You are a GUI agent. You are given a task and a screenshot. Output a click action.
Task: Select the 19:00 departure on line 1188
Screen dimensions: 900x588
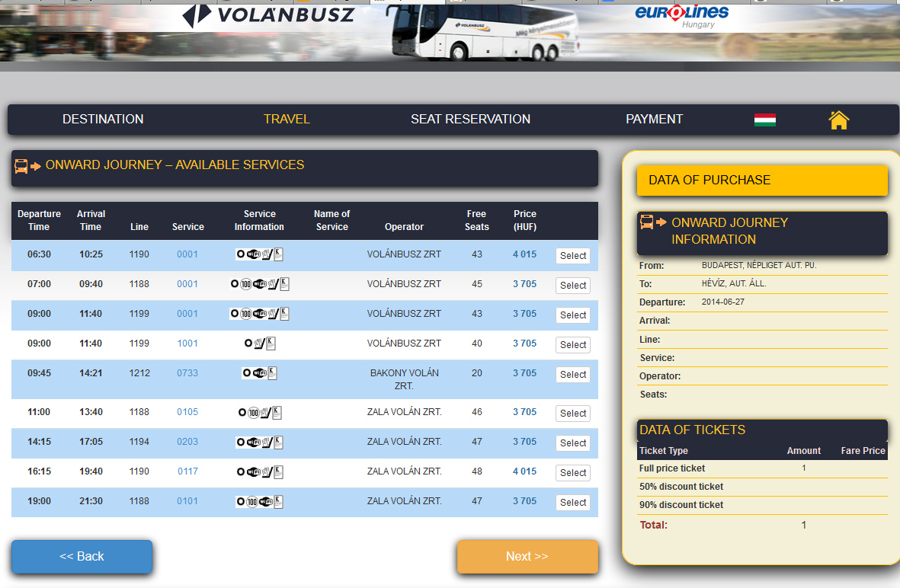(x=573, y=503)
